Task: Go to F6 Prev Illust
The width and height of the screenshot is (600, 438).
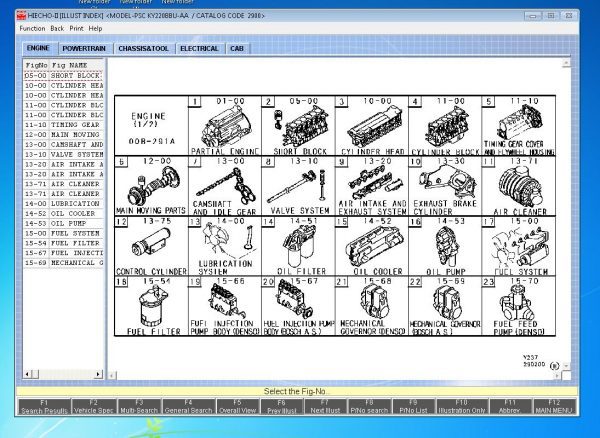Action: click(282, 407)
